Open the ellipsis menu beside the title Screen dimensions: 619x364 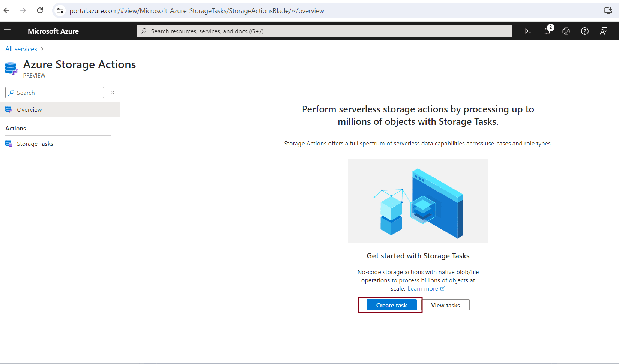(x=151, y=65)
